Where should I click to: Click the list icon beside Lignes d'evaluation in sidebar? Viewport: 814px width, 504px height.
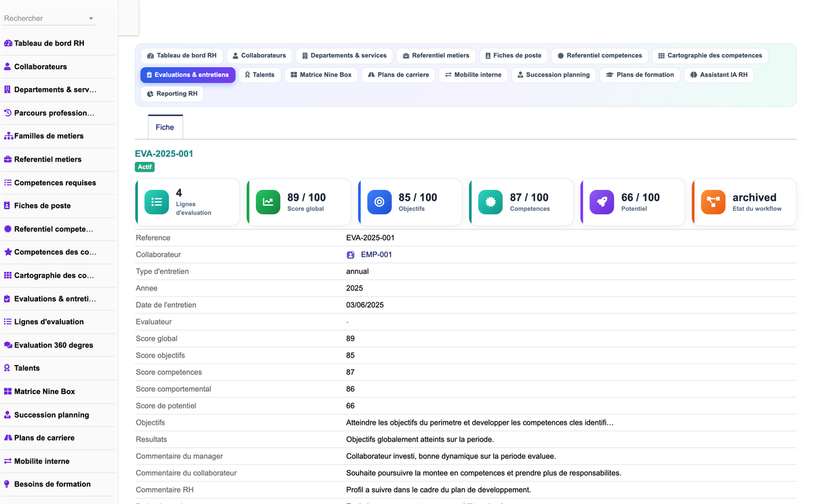pos(8,322)
